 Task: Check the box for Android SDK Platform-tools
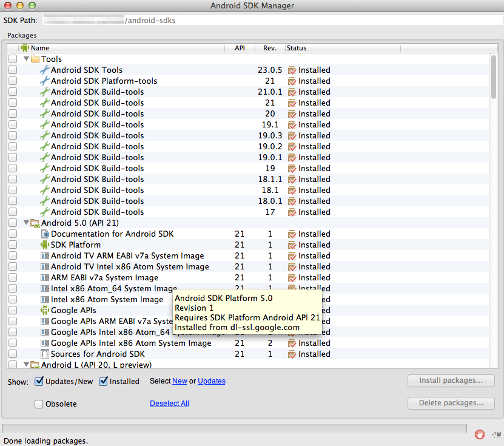coord(13,81)
